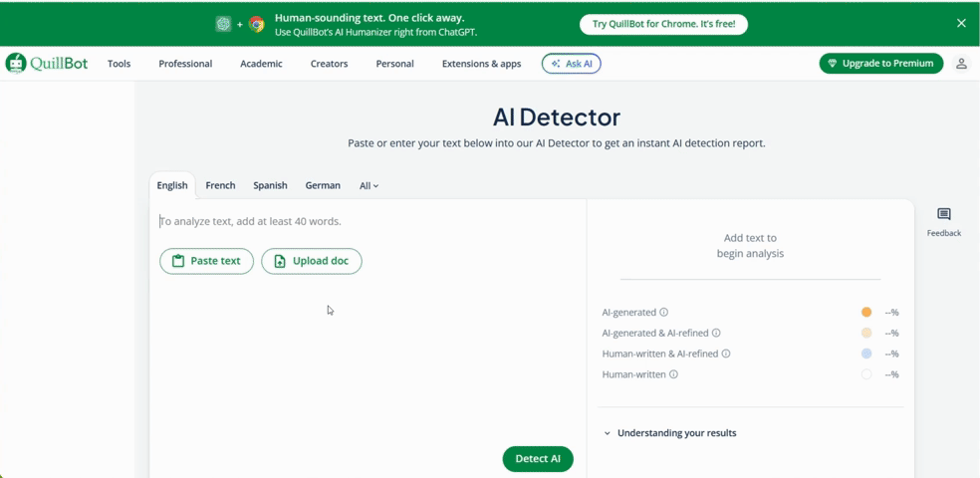Click the Upload doc button
Screen dimensions: 980x478
312,261
